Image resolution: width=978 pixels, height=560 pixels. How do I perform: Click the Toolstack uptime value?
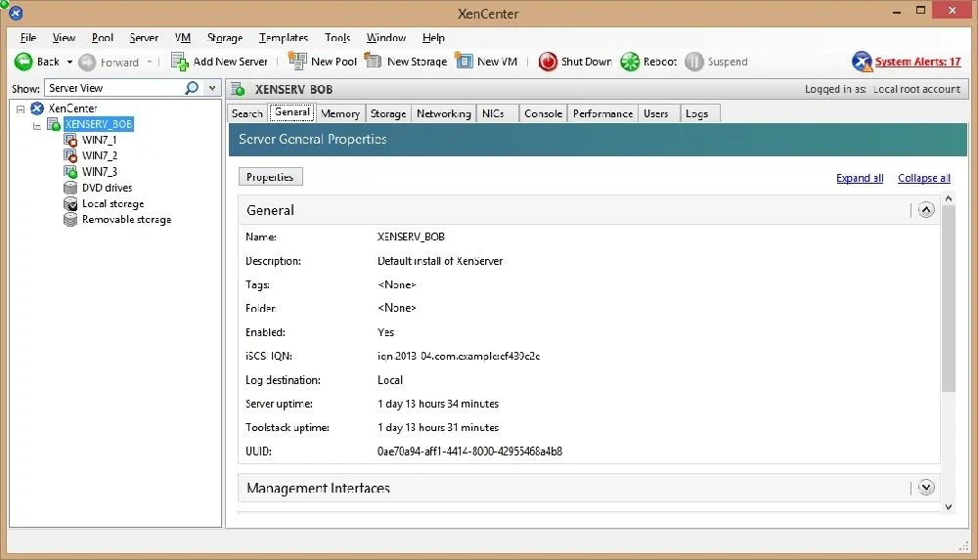click(x=438, y=428)
